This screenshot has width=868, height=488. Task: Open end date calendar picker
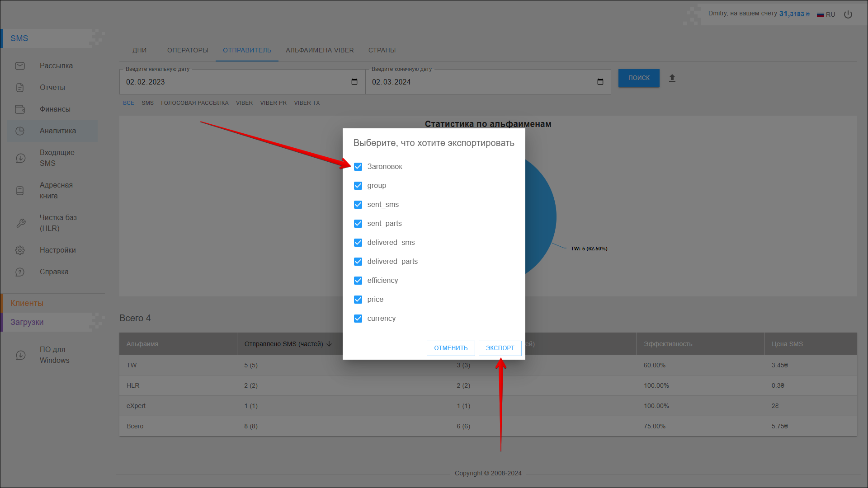(600, 82)
